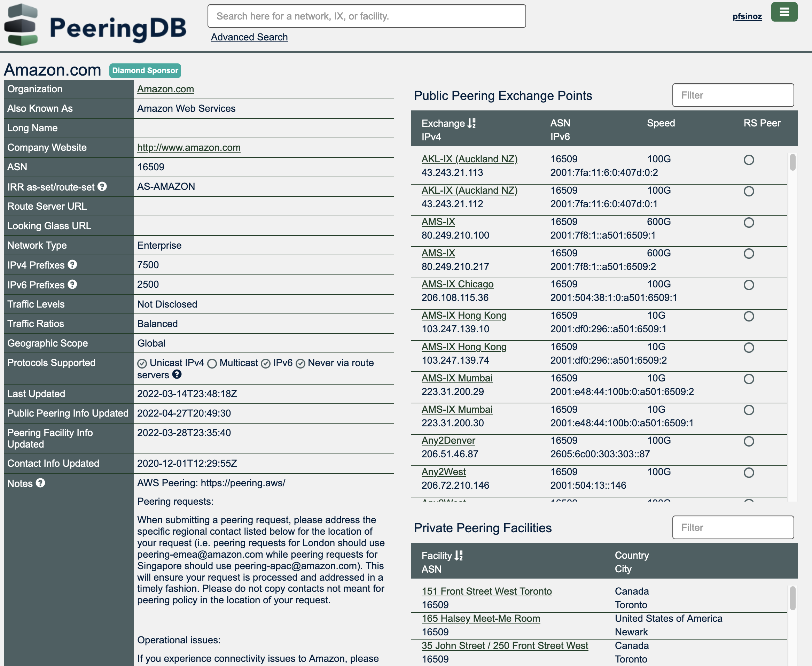Toggle RS Peer circle for Any2Denver
812x666 pixels.
tap(748, 441)
